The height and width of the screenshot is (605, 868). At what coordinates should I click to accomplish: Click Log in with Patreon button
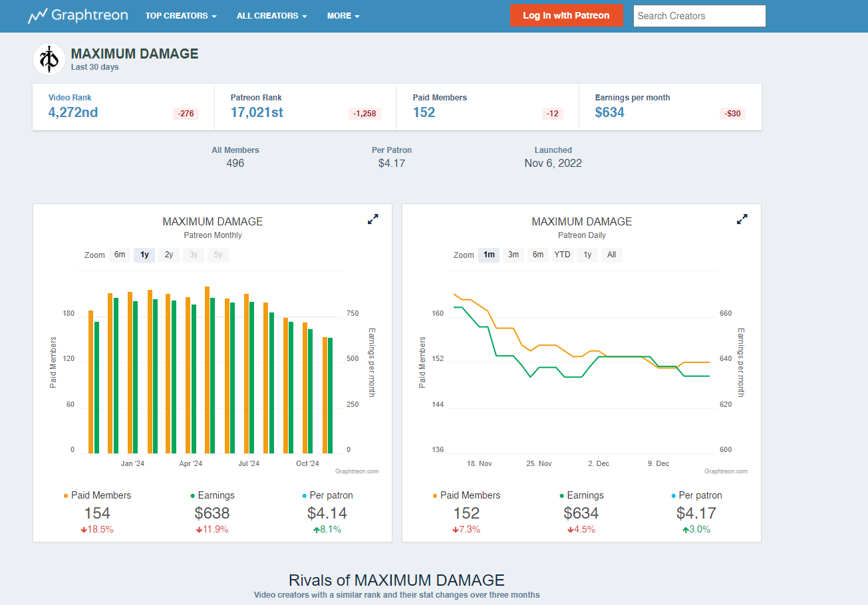[567, 15]
